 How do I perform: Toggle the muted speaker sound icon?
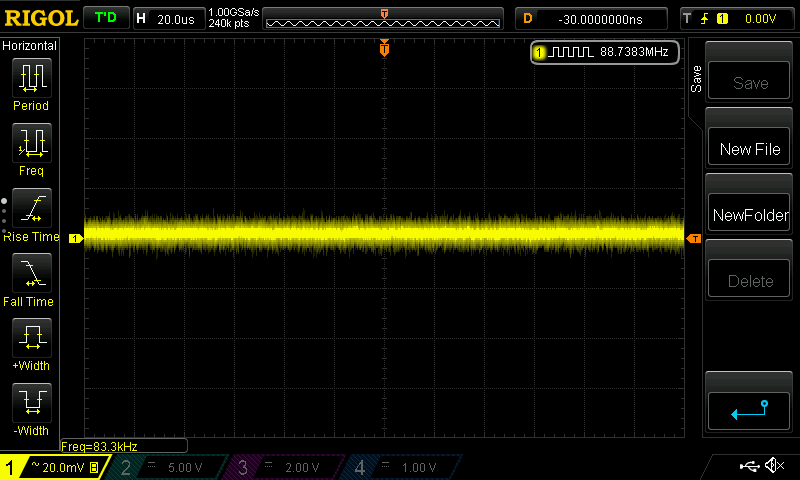click(x=774, y=466)
